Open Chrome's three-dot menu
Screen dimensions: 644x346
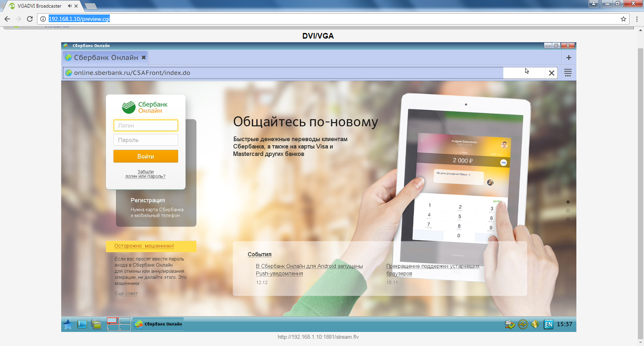click(637, 19)
